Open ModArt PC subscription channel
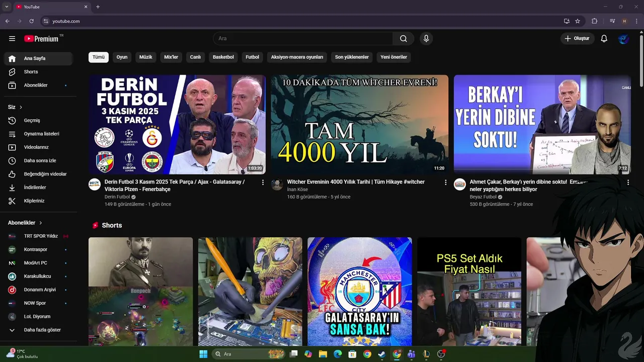644x362 pixels. (38, 263)
